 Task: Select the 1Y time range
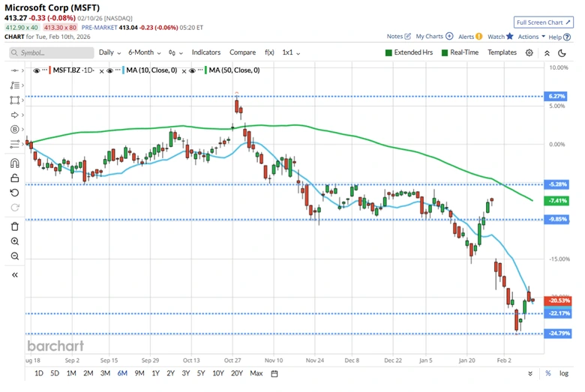click(155, 373)
